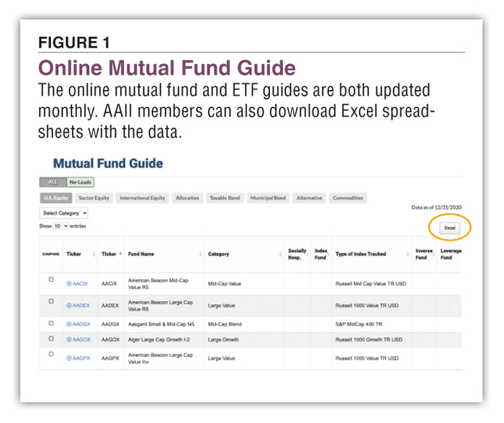Viewport: 504px width, 423px height.
Task: Sort by Index Fund column
Action: (x=328, y=254)
